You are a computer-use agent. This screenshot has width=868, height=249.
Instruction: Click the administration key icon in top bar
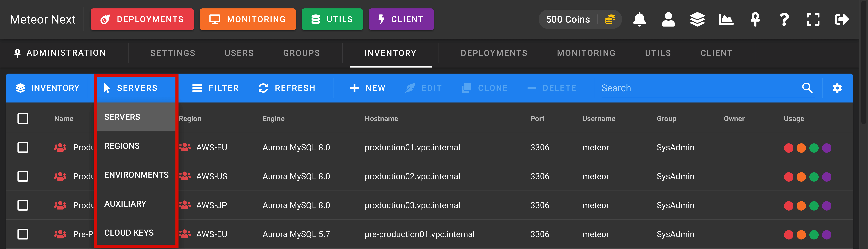[755, 19]
